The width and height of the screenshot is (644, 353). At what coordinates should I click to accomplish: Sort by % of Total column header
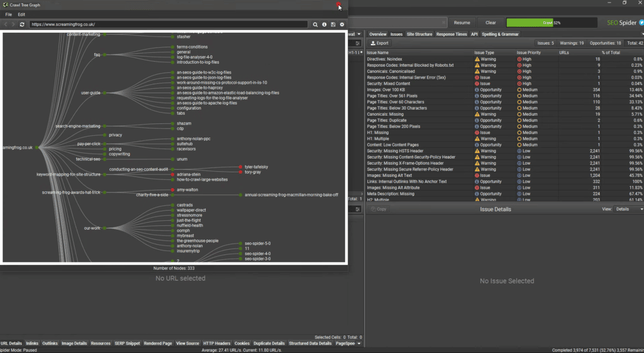point(621,53)
